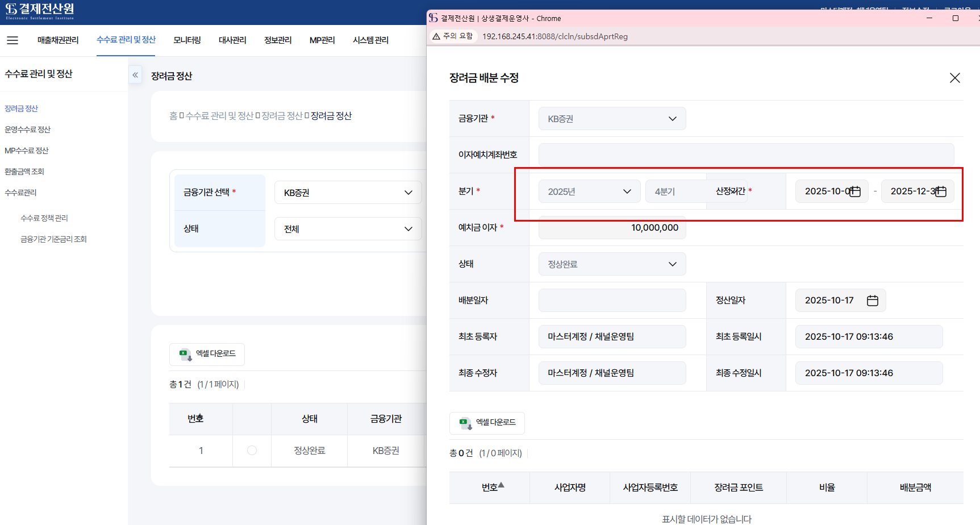
Task: Go to 운영수수료 정산 in sidebar
Action: [x=27, y=130]
